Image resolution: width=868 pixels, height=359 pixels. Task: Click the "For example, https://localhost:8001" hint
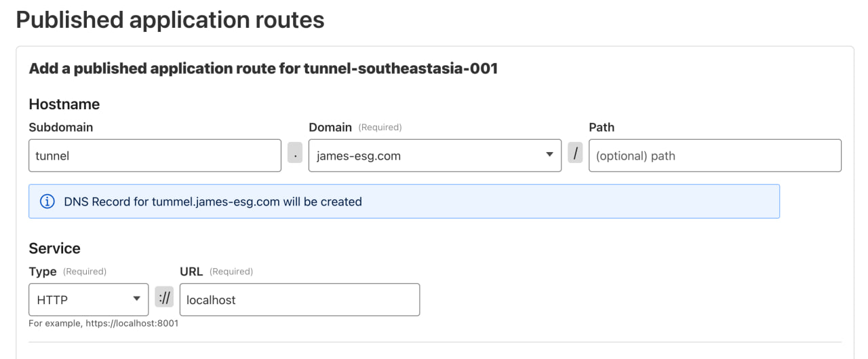pyautogui.click(x=103, y=323)
